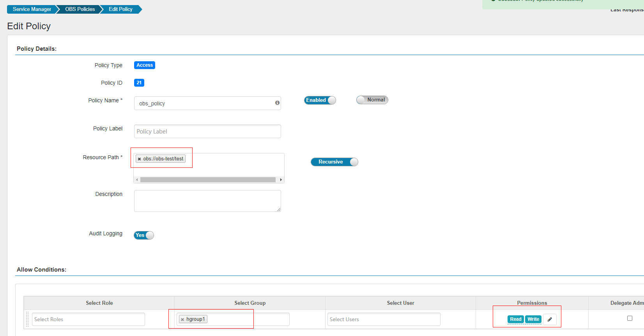This screenshot has height=336, width=644.
Task: Click the policy ID 21 badge
Action: [139, 83]
